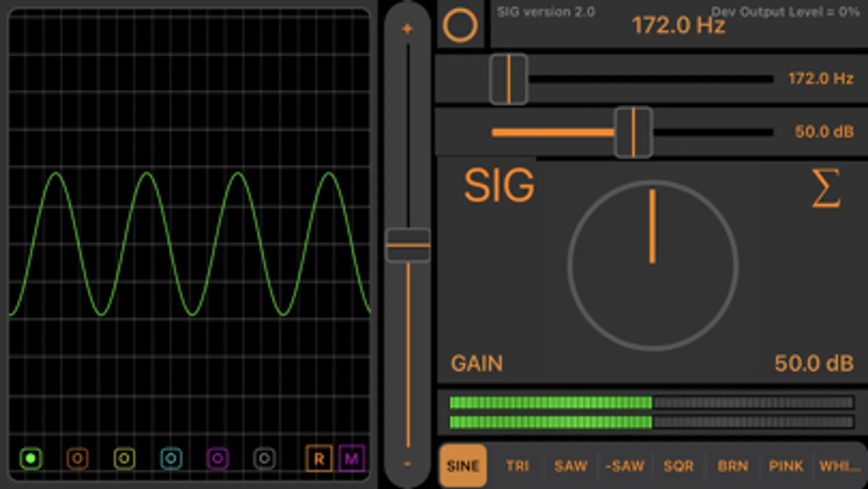The height and width of the screenshot is (489, 868).
Task: Click the Sigma summation icon
Action: [x=826, y=188]
